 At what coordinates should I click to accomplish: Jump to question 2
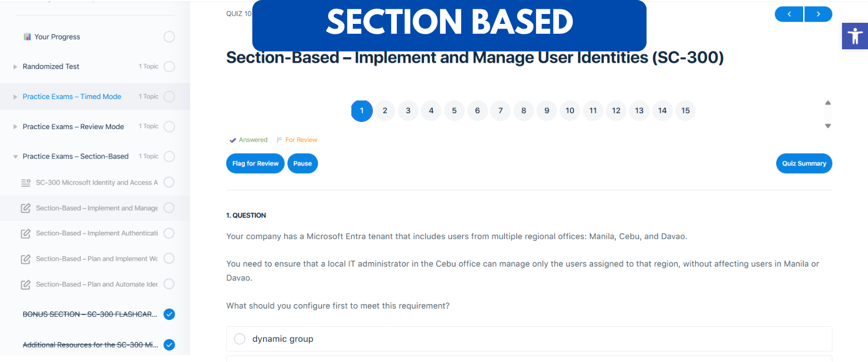point(385,110)
